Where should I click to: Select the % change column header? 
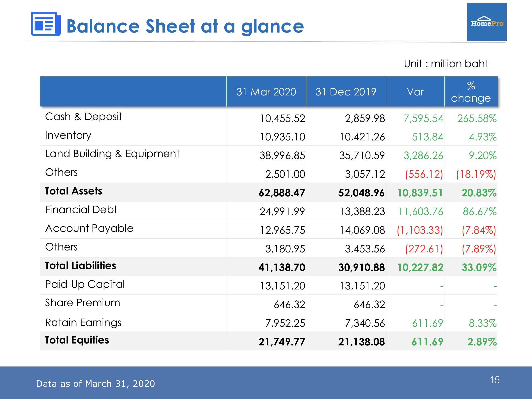471,92
